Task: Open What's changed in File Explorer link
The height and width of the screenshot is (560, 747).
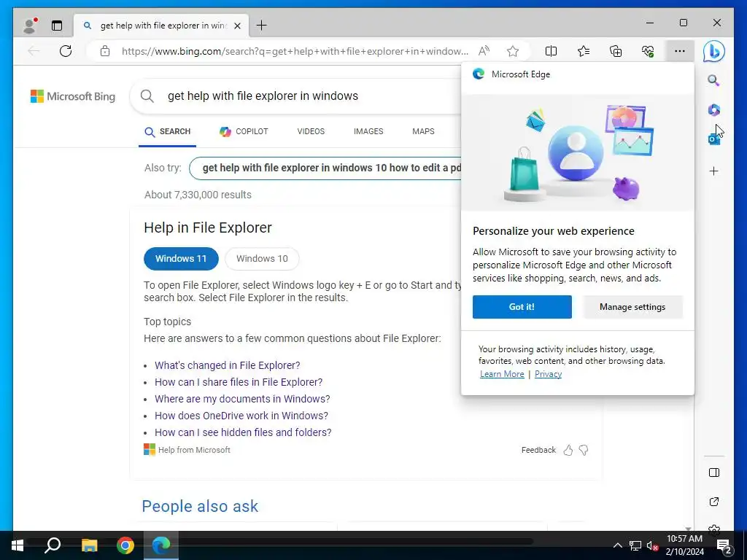Action: (228, 365)
